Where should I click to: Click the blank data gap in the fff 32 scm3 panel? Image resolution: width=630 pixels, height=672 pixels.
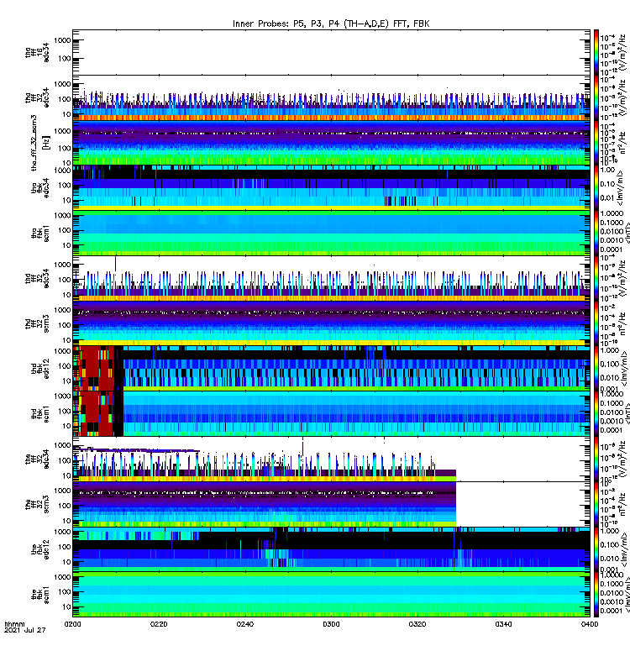click(x=522, y=504)
